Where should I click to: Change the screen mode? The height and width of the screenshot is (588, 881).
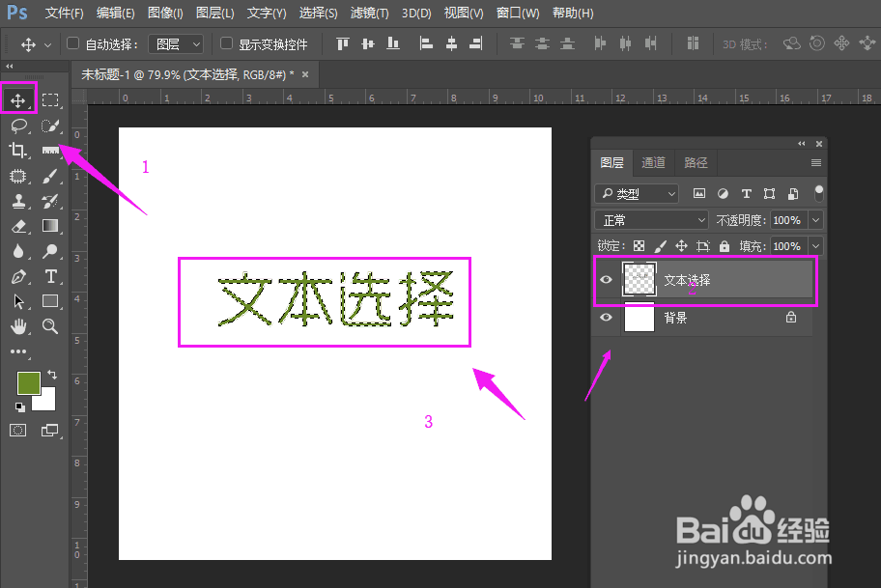(x=49, y=431)
